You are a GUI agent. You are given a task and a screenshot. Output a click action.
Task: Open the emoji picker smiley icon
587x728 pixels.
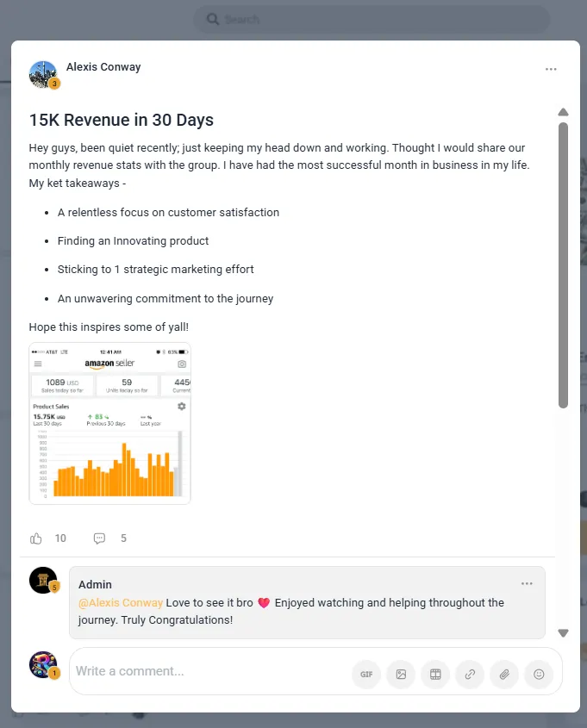(x=539, y=674)
